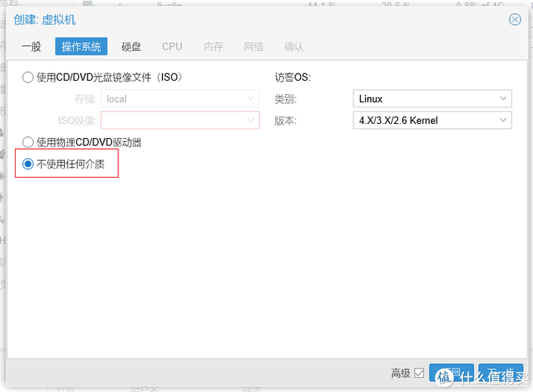Open the 硬盘 tab

click(131, 46)
